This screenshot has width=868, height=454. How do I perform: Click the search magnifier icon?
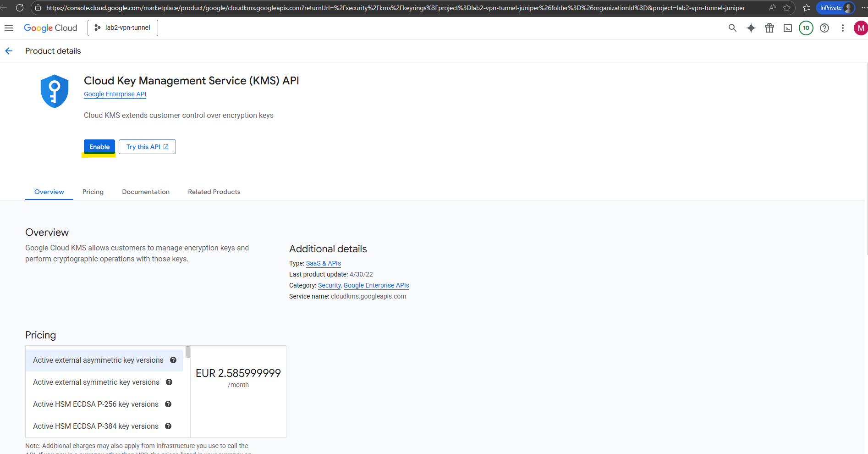click(732, 28)
